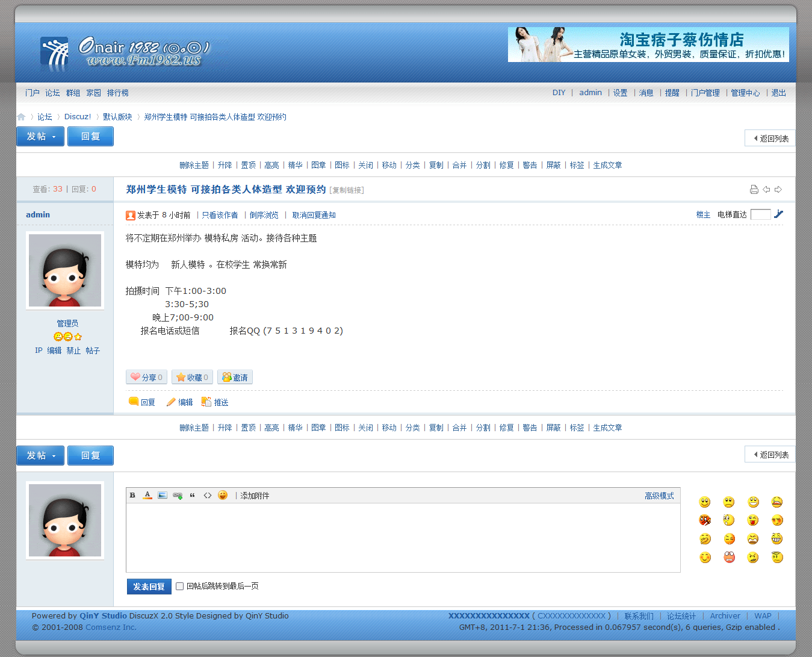The width and height of the screenshot is (812, 657).
Task: Toggle 回帖后跳转到最后一页 checkbox
Action: click(179, 586)
